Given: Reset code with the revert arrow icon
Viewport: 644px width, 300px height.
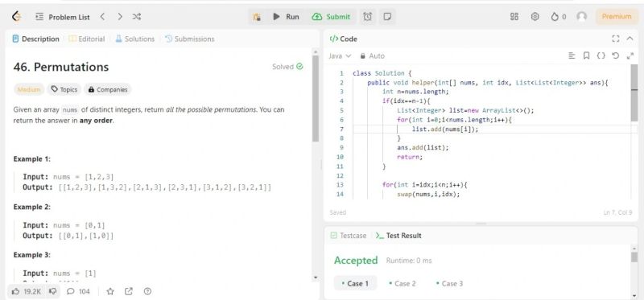Looking at the screenshot, I should tap(615, 55).
